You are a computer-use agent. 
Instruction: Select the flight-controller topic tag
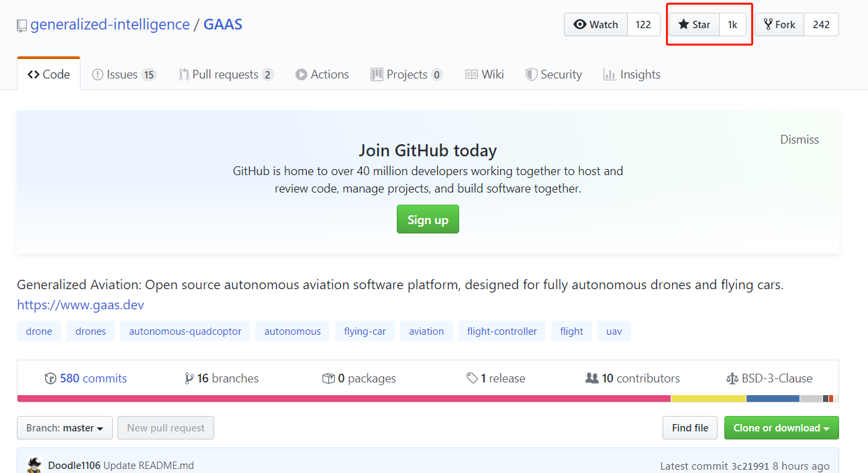click(502, 331)
